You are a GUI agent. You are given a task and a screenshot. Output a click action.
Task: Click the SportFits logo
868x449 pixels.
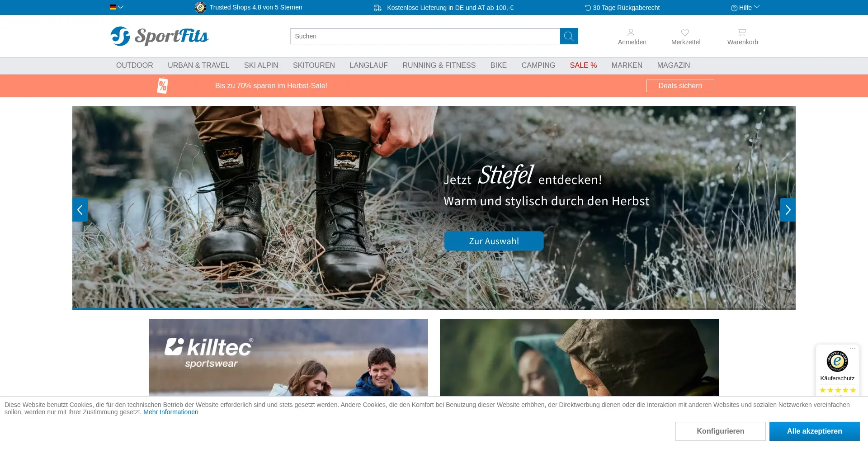(160, 36)
